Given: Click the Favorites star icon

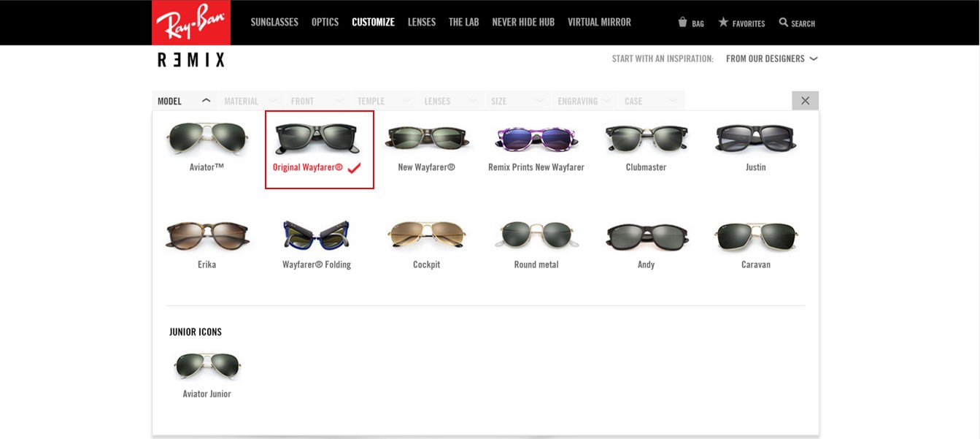Looking at the screenshot, I should click(723, 23).
